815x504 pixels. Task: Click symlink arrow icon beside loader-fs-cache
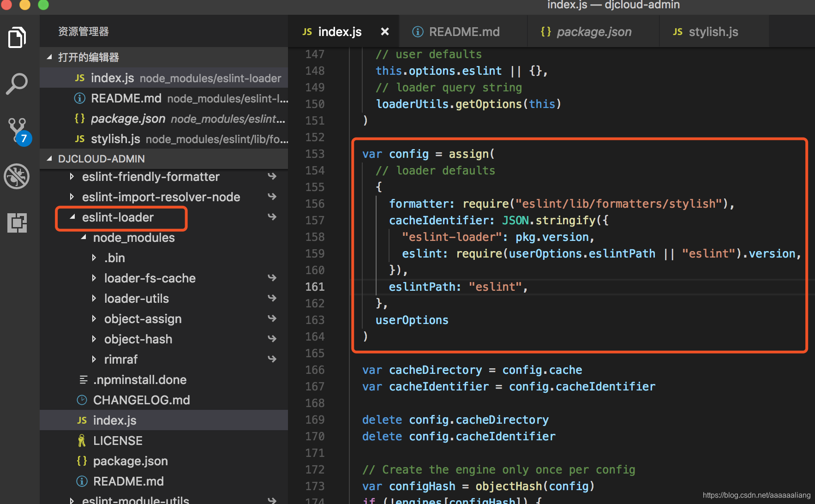click(272, 278)
